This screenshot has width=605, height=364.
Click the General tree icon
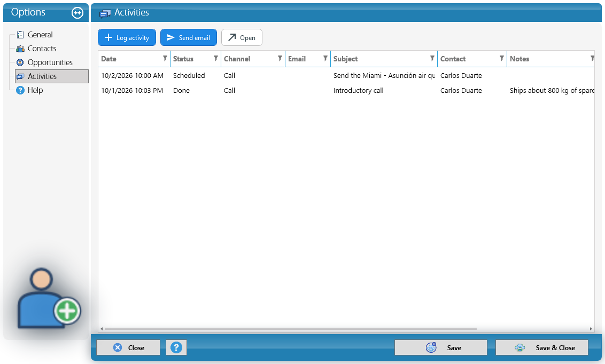20,35
